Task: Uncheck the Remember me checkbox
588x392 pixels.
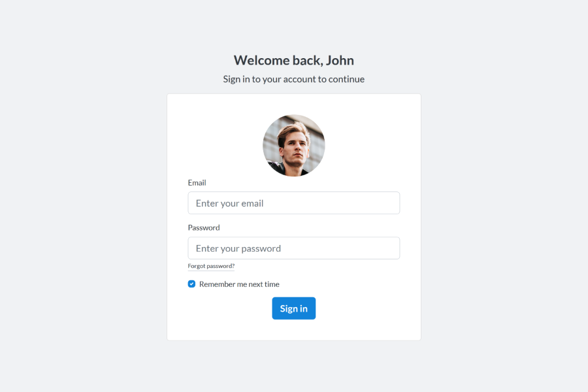Action: [192, 284]
